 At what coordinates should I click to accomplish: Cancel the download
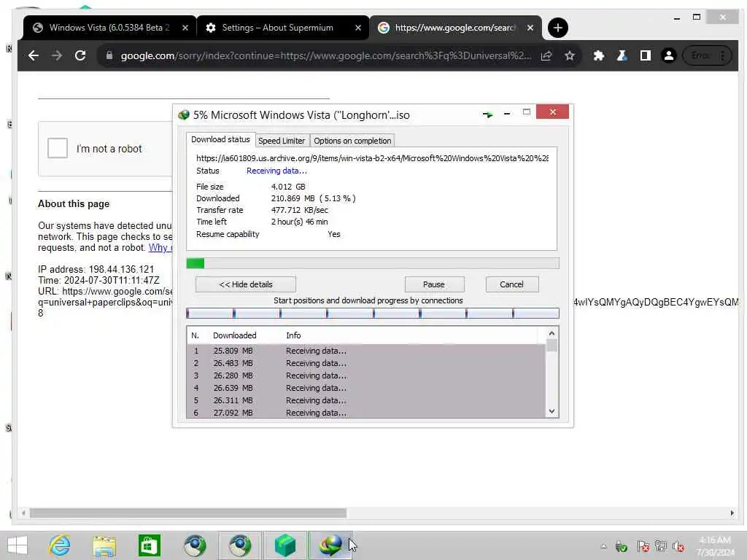click(x=512, y=284)
